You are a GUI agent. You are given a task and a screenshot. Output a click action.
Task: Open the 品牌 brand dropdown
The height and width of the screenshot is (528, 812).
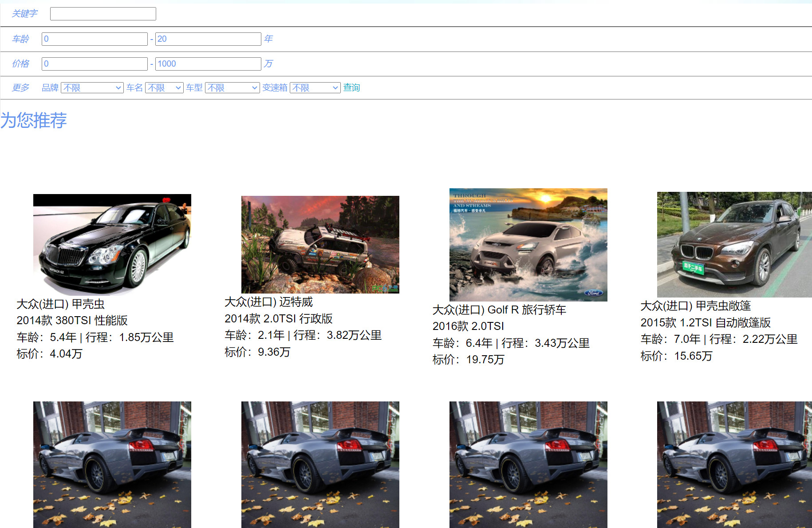coord(92,88)
